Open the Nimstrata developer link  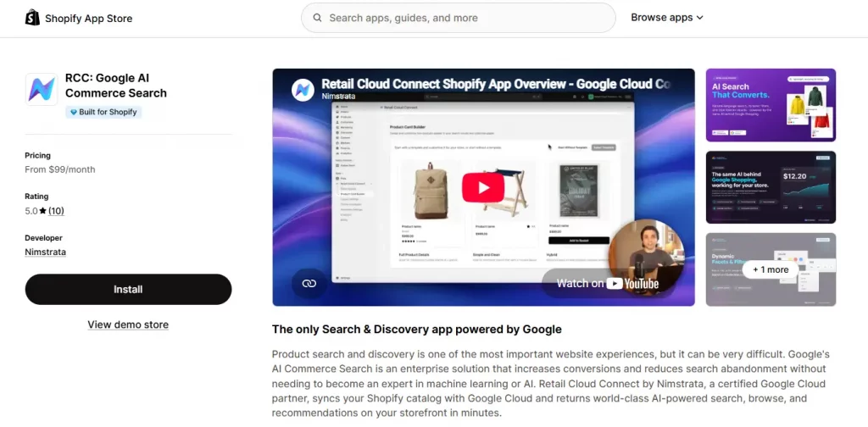click(46, 252)
